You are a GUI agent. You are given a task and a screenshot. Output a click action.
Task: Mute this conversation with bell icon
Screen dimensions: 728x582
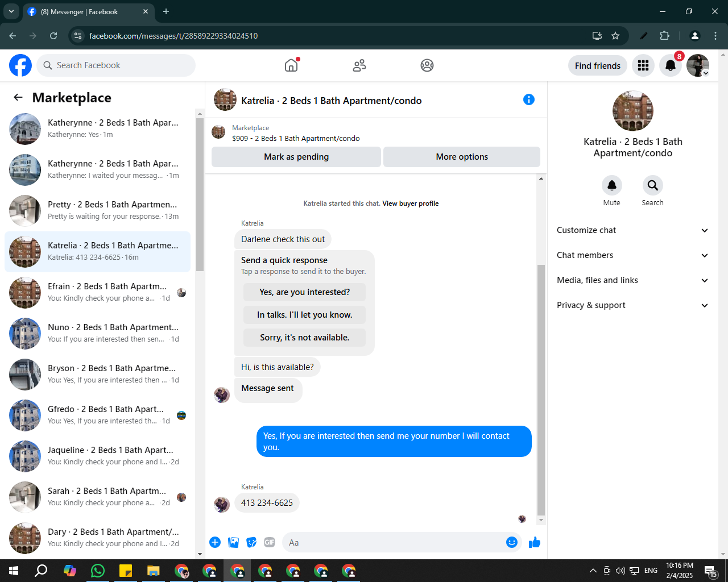(612, 185)
